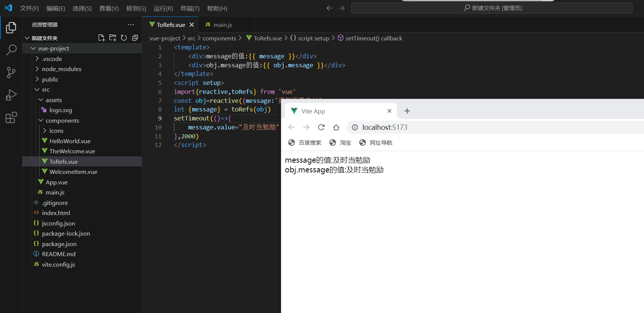Open the Extensions view
The image size is (644, 313).
click(x=11, y=118)
